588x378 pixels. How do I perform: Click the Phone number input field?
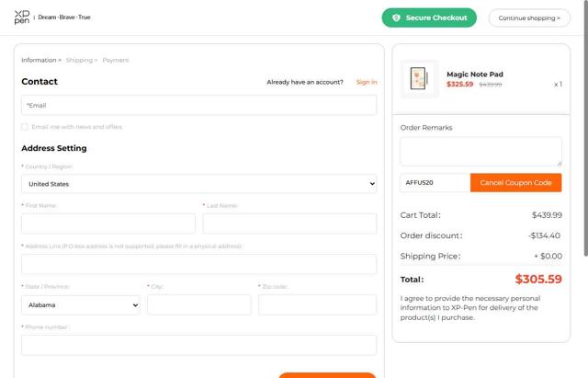(198, 345)
